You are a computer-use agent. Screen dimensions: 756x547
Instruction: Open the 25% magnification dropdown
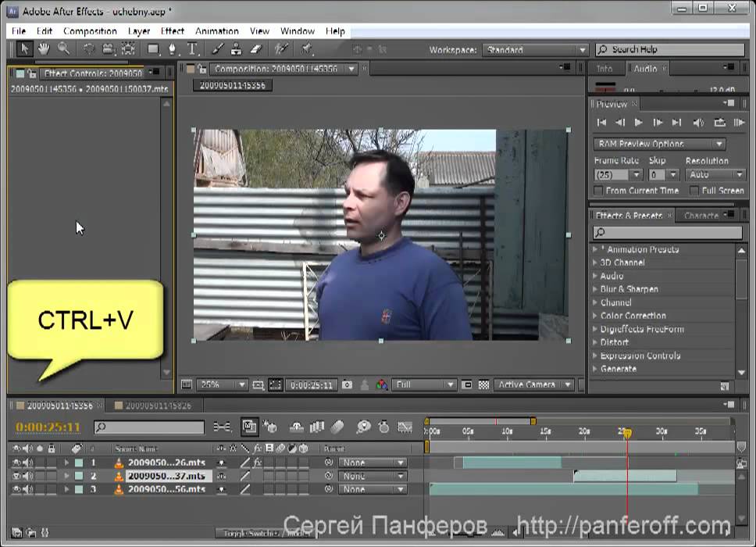223,385
